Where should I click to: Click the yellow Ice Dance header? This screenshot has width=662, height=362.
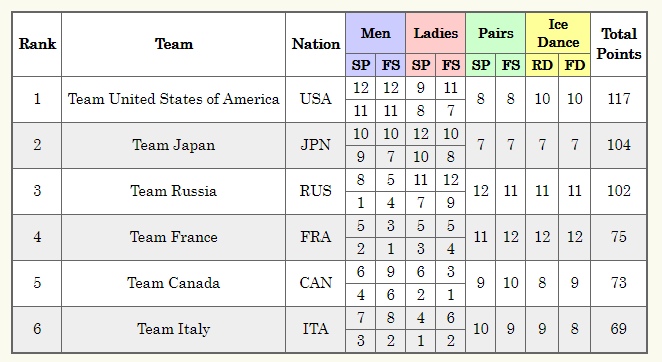(x=558, y=33)
